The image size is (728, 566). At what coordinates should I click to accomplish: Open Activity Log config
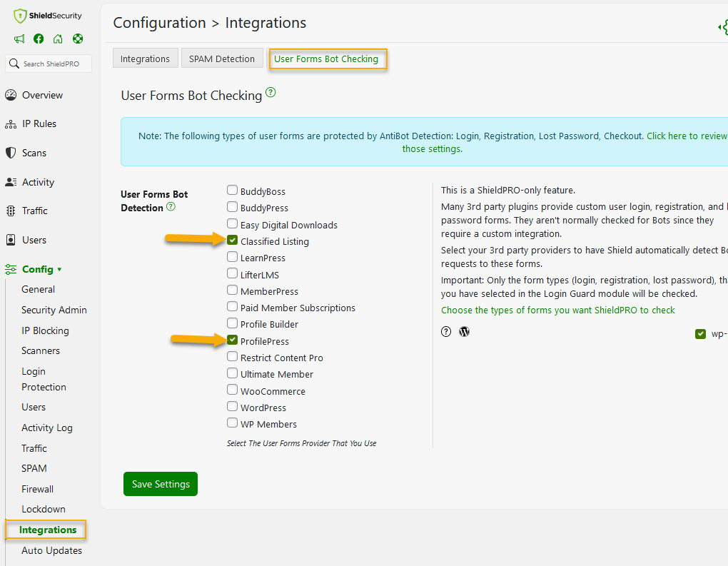tap(47, 428)
